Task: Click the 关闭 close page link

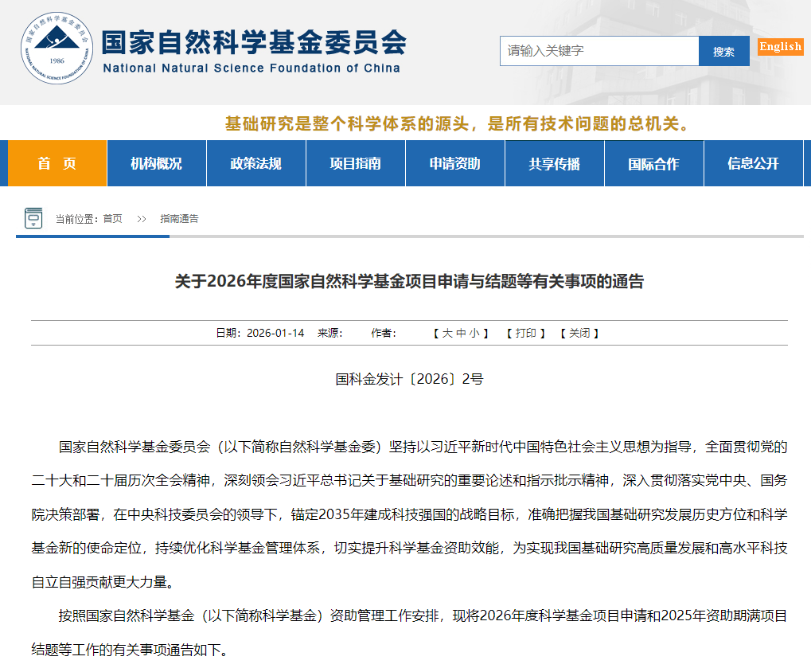Action: click(579, 334)
